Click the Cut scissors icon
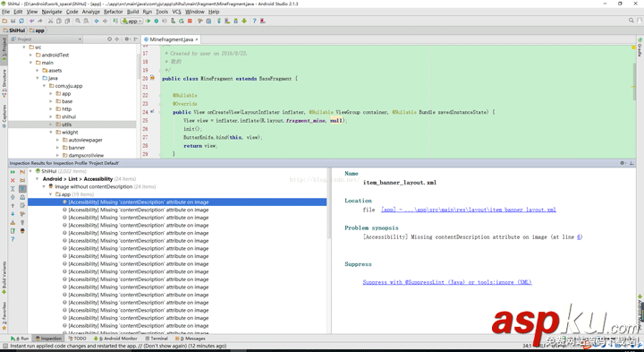The image size is (644, 352). pos(50,21)
